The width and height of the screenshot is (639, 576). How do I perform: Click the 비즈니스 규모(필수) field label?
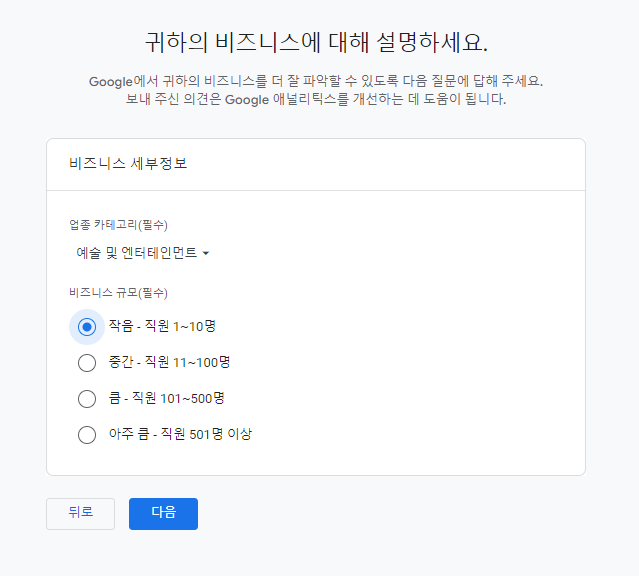(118, 293)
